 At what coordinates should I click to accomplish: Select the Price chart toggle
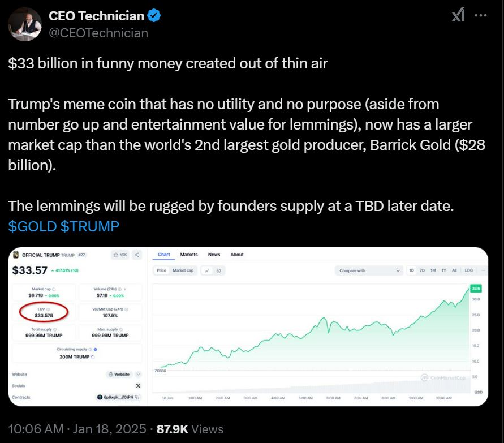point(162,270)
